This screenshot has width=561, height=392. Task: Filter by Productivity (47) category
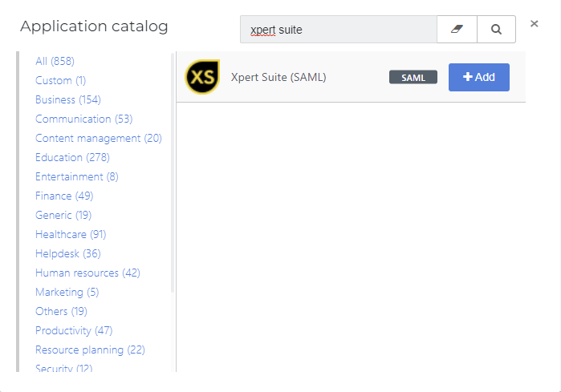click(x=74, y=331)
